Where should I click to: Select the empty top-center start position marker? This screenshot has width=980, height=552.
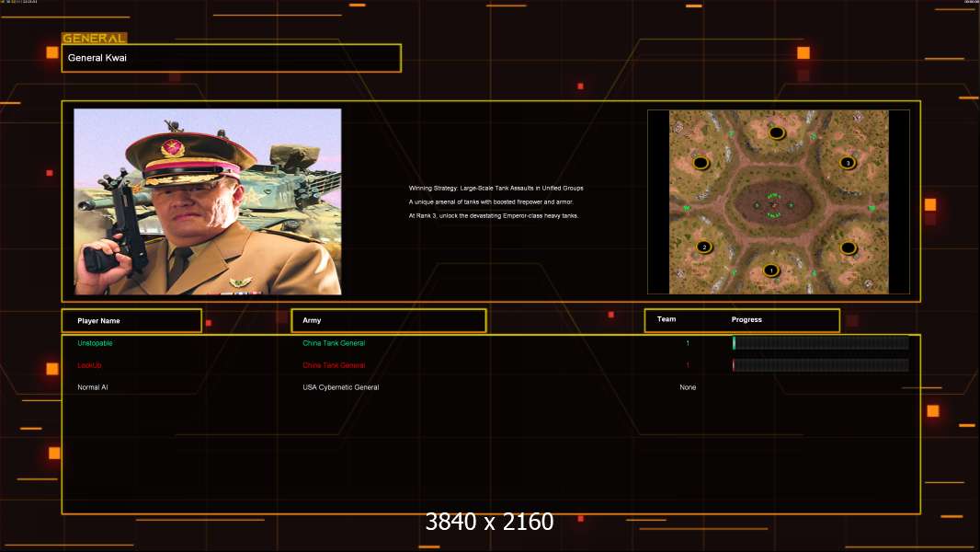pyautogui.click(x=777, y=132)
